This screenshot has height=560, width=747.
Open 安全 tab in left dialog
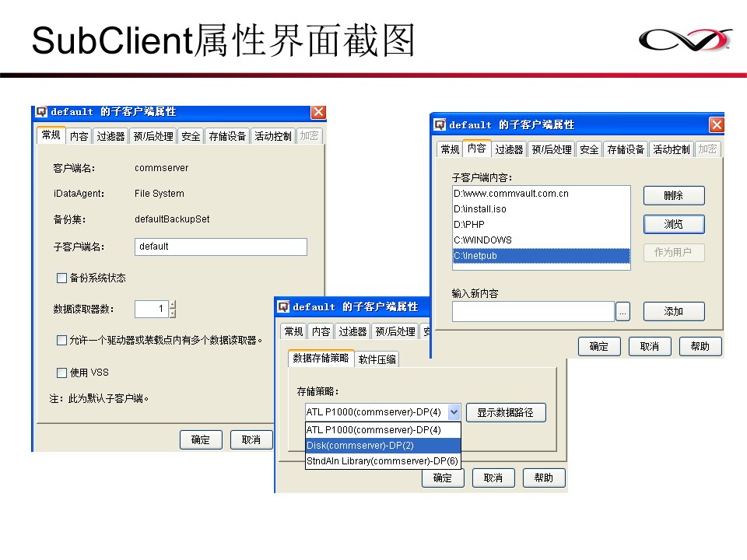191,136
